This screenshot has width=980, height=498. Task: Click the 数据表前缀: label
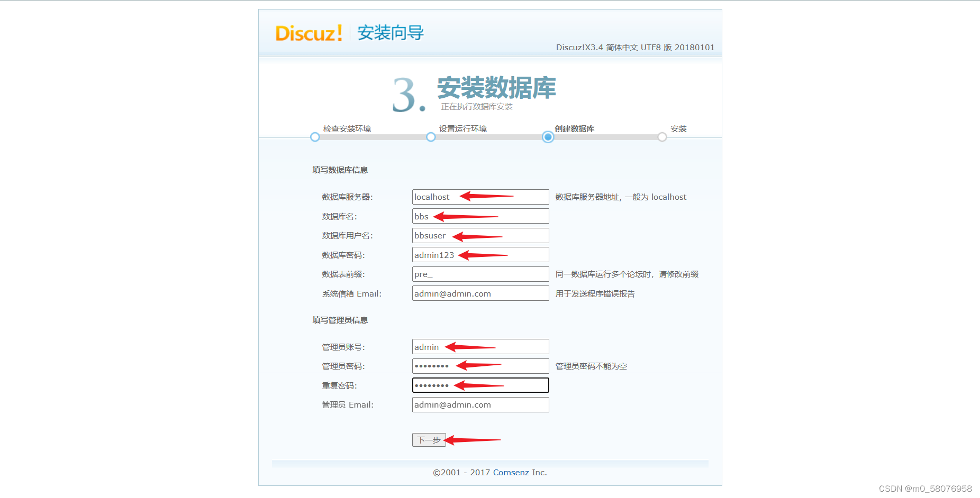click(x=343, y=274)
